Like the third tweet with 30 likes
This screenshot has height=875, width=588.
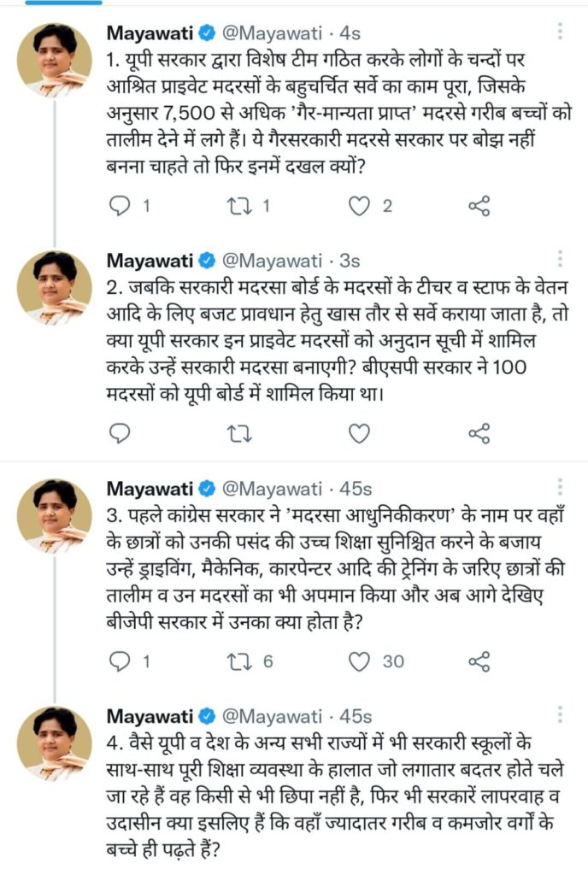coord(361,661)
